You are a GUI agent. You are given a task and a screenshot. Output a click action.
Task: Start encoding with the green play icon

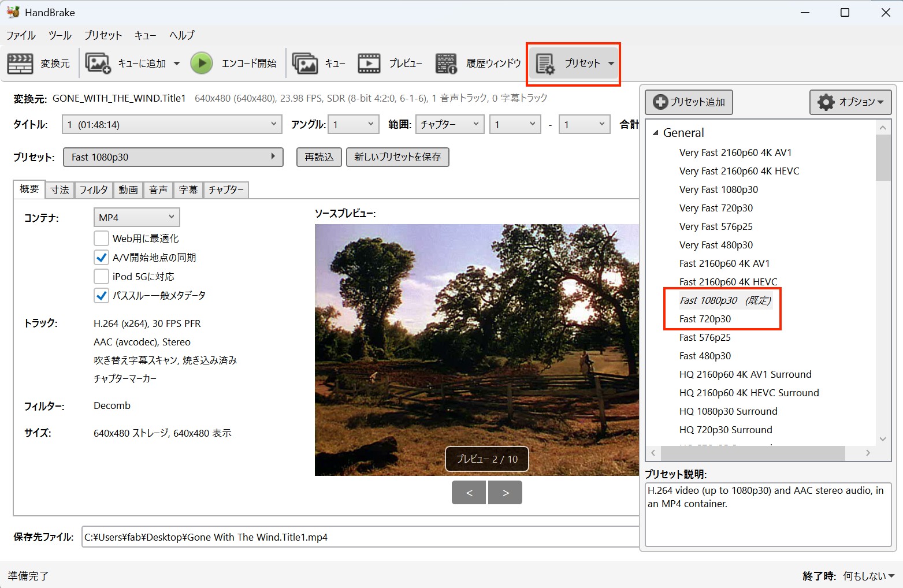click(202, 64)
